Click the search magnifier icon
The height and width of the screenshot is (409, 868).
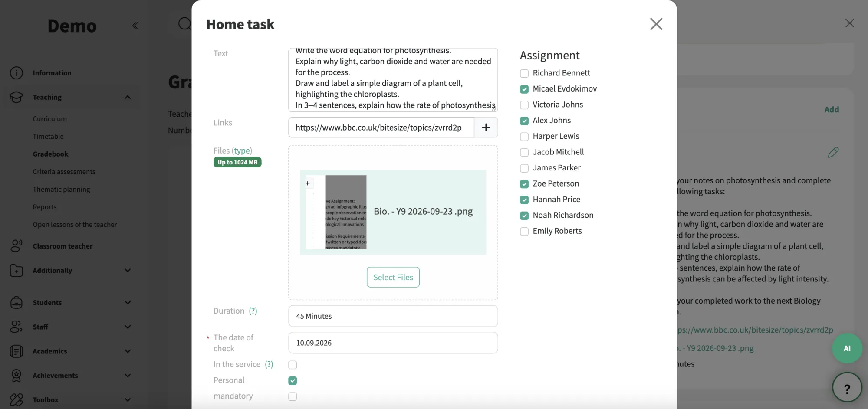tap(185, 23)
